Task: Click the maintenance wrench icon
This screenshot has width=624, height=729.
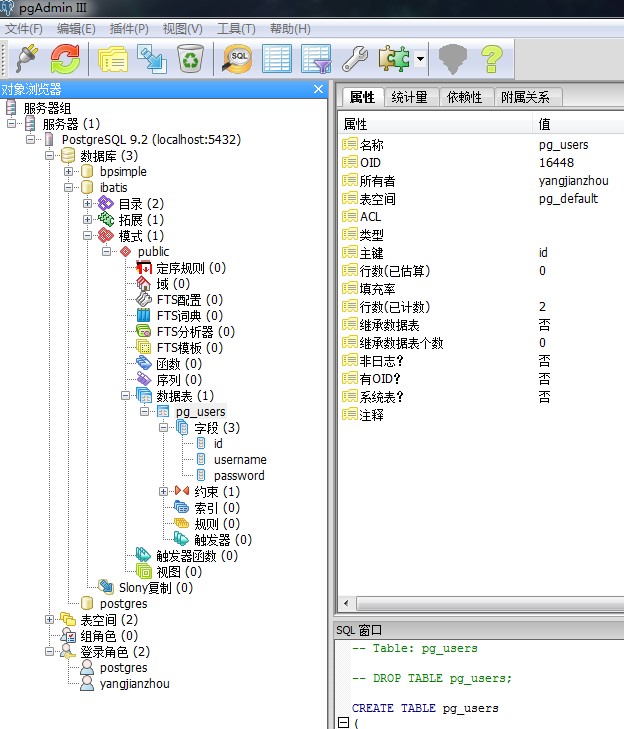Action: (x=355, y=59)
